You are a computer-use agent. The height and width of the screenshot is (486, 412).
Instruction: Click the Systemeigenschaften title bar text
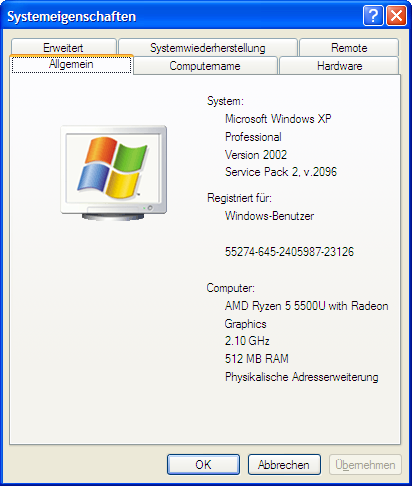pyautogui.click(x=72, y=17)
